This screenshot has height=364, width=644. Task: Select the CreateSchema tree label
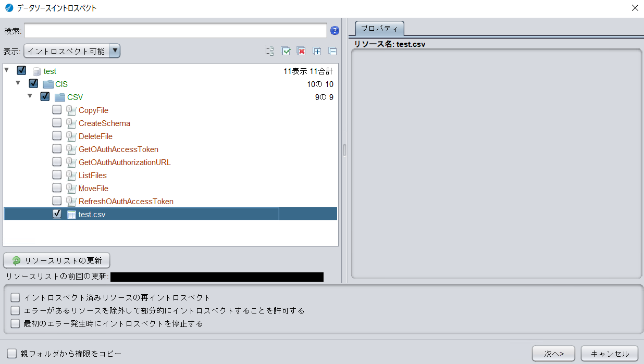104,123
